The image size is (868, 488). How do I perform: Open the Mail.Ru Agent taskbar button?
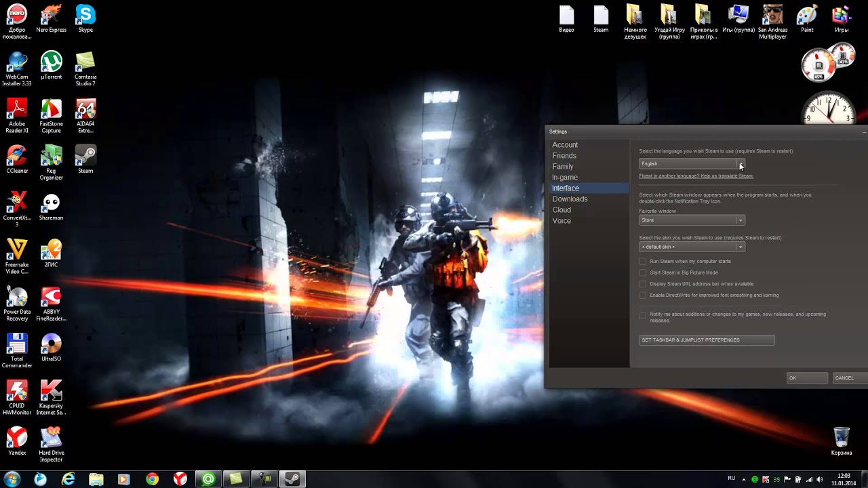pyautogui.click(x=208, y=479)
